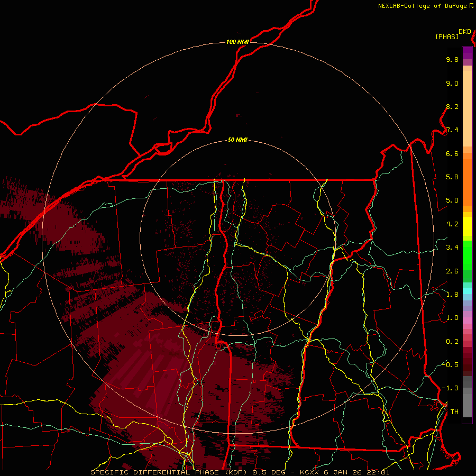The height and width of the screenshot is (476, 476).
Task: Click the 0.2 scale value
Action: (452, 342)
